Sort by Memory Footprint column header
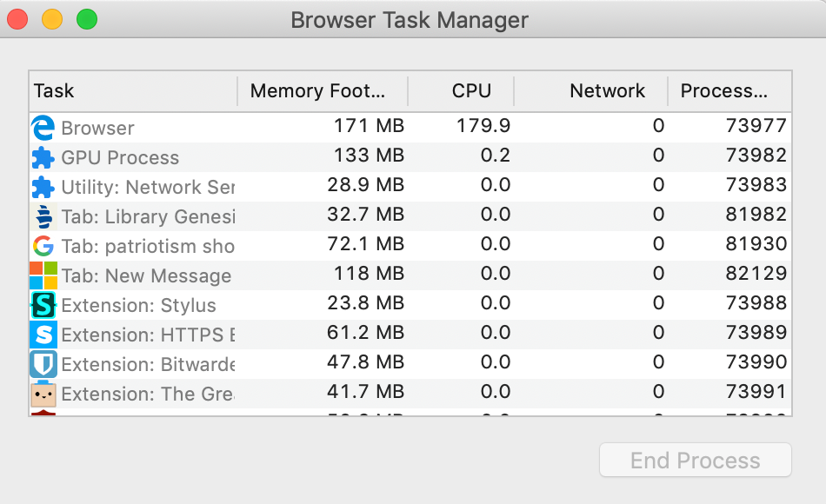 click(322, 91)
